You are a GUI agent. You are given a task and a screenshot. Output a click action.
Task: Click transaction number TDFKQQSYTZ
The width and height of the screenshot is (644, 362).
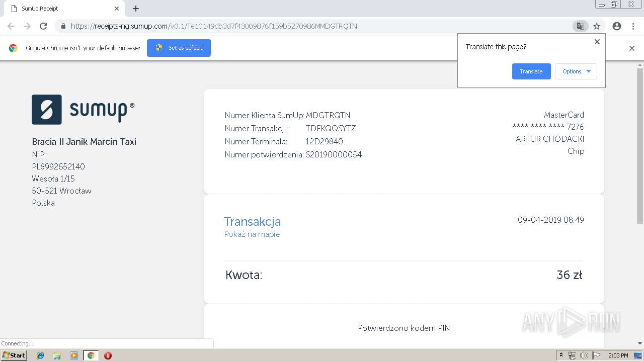tap(331, 128)
